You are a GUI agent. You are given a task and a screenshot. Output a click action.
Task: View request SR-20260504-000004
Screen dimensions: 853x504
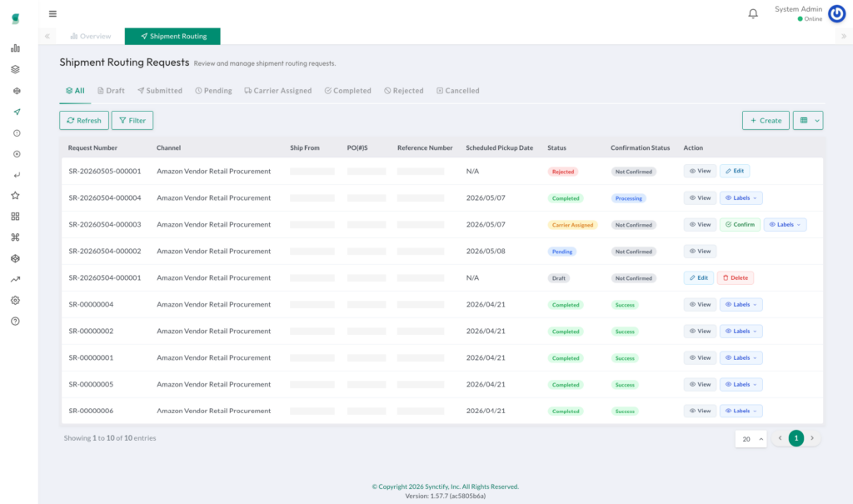coord(700,197)
